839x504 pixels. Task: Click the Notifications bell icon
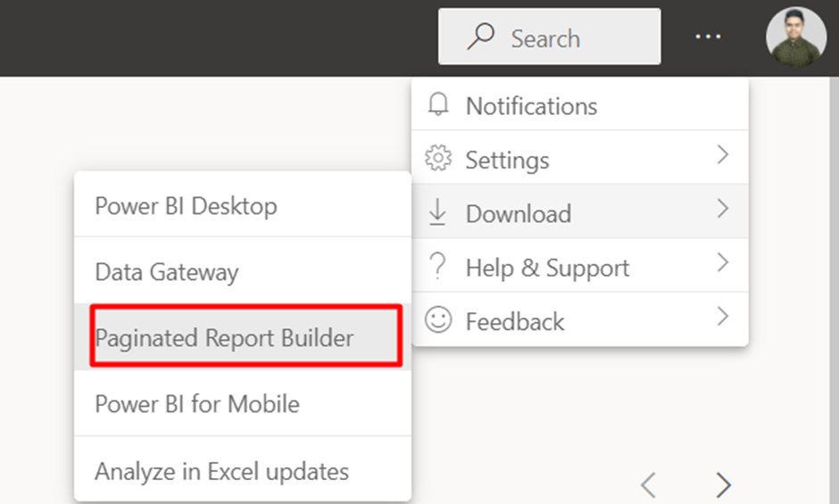[437, 103]
